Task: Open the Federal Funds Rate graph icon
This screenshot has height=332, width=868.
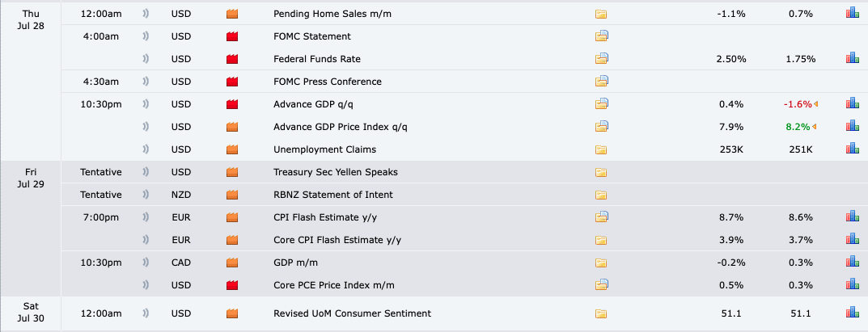Action: pos(851,59)
